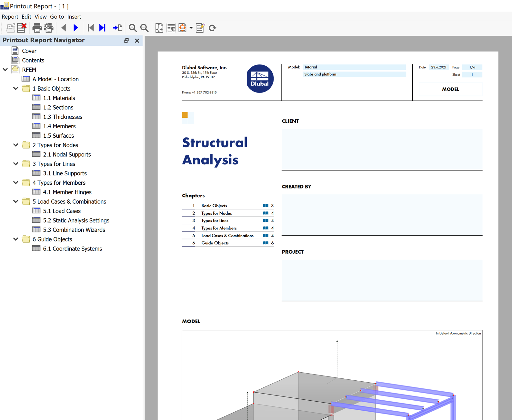Select 3.1 Line Supports item
This screenshot has height=420, width=512.
click(65, 173)
